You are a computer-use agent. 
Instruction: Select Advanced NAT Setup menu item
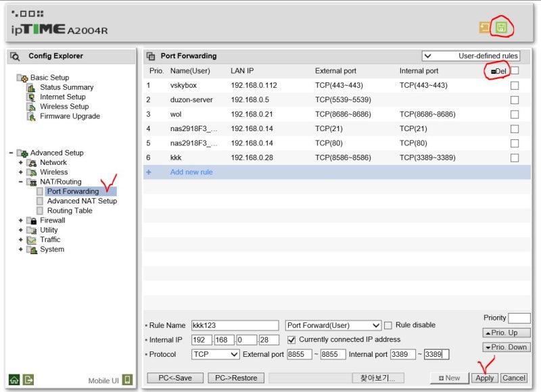click(82, 201)
